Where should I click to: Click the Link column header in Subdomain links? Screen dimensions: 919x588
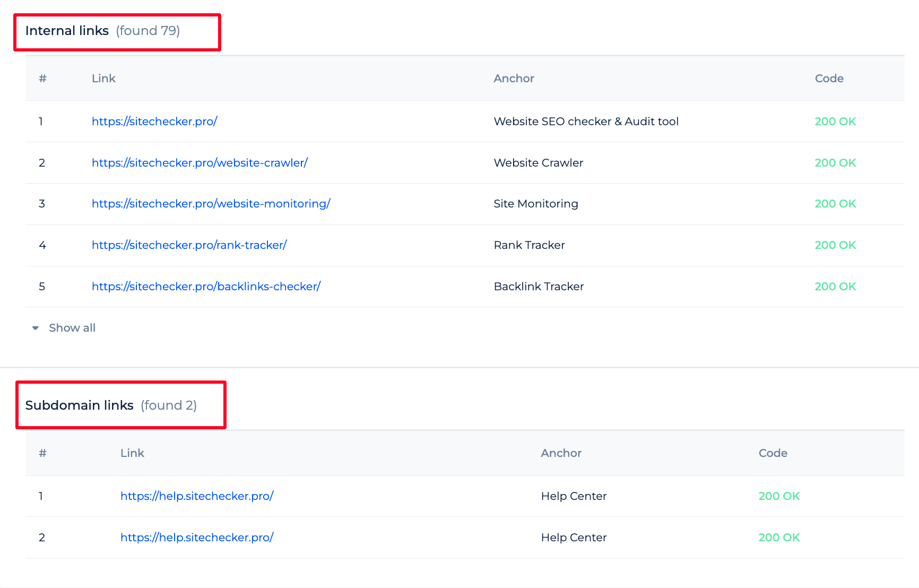132,453
